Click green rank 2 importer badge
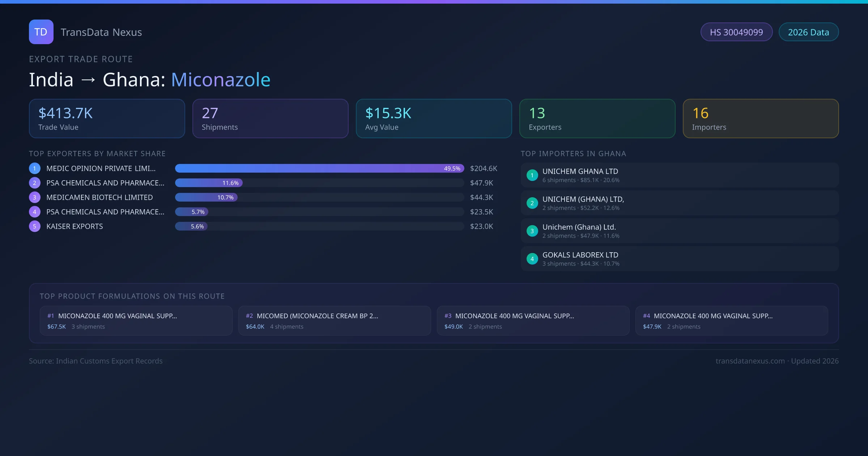Image resolution: width=868 pixels, height=456 pixels. coord(532,203)
